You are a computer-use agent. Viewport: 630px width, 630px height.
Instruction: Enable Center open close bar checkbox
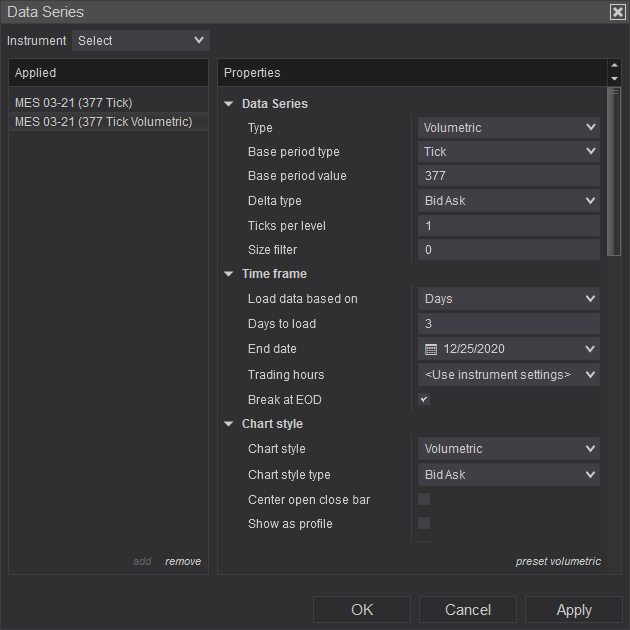click(424, 499)
